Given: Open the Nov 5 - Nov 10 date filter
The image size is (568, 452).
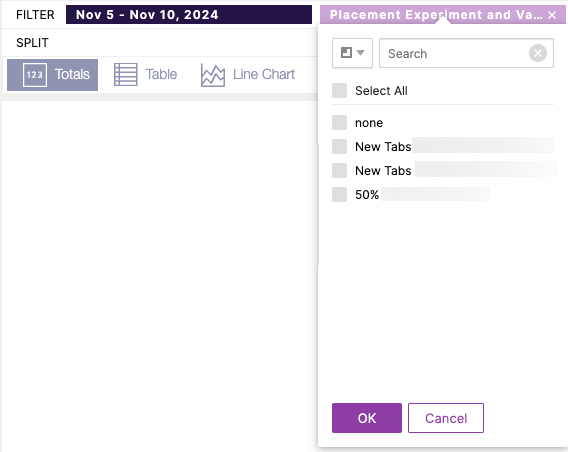Looking at the screenshot, I should click(189, 14).
